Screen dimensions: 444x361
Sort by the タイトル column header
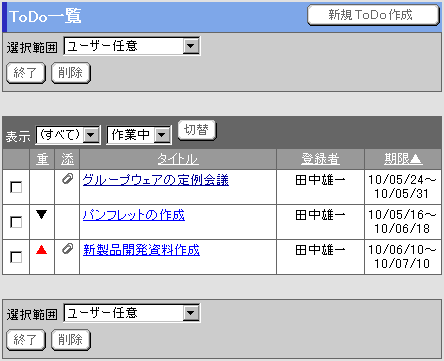pyautogui.click(x=178, y=159)
